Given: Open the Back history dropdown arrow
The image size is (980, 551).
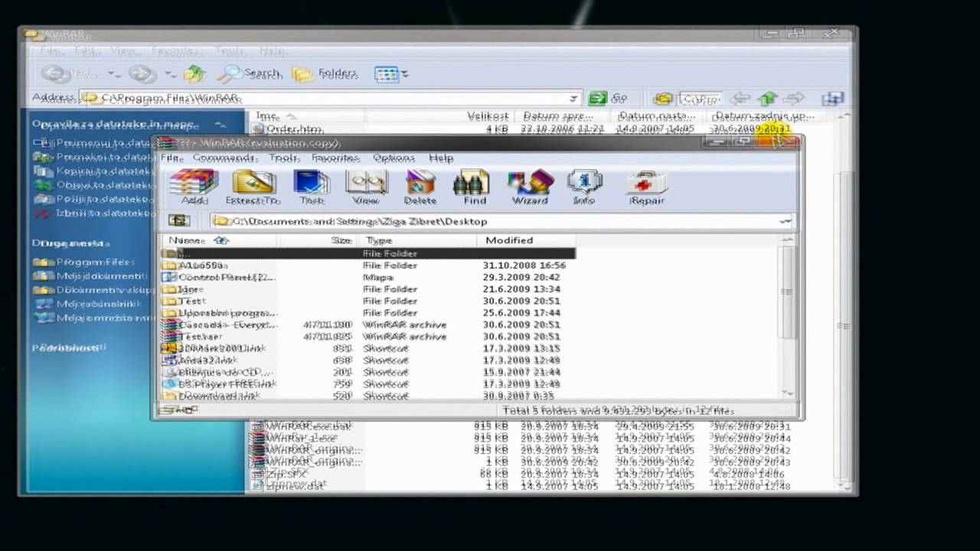Looking at the screenshot, I should pos(114,74).
